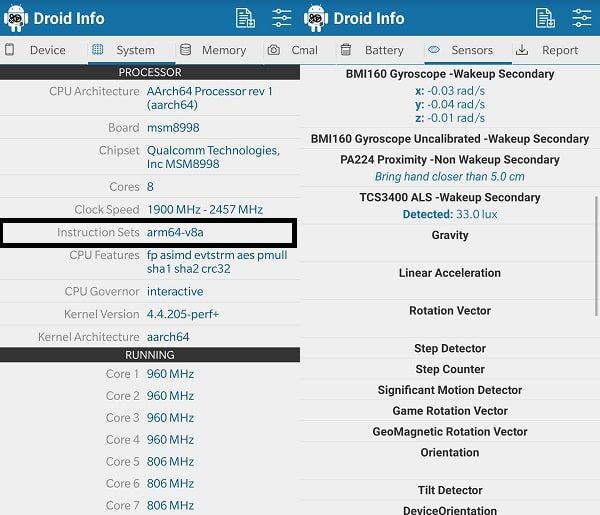This screenshot has height=515, width=600.
Task: Click the phone icon beside Device tab
Action: (x=10, y=50)
